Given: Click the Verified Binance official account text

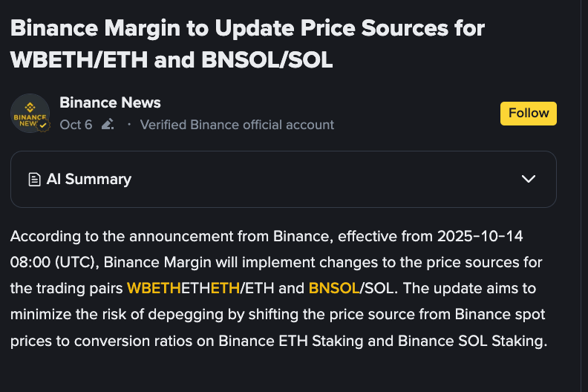Looking at the screenshot, I should (x=237, y=124).
